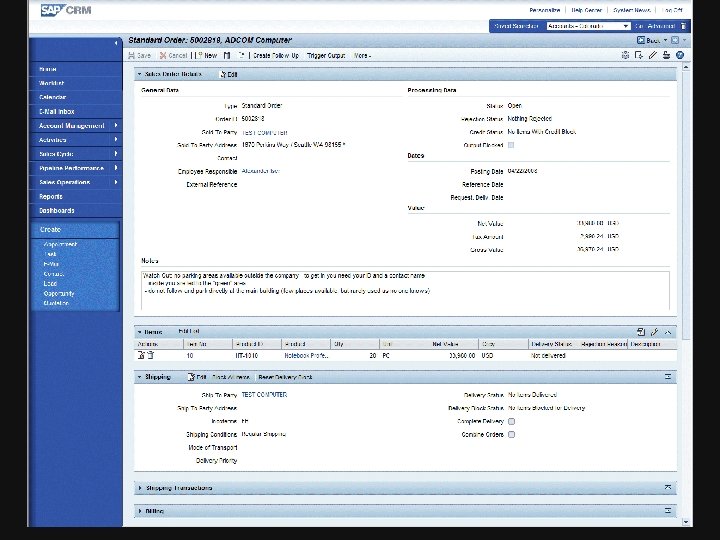The height and width of the screenshot is (540, 720).
Task: Click Edit in the Sales Order Details header
Action: tap(229, 74)
